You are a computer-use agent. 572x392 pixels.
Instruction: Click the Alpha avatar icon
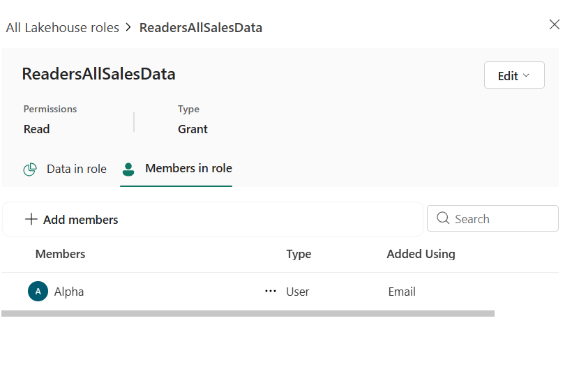tap(38, 292)
